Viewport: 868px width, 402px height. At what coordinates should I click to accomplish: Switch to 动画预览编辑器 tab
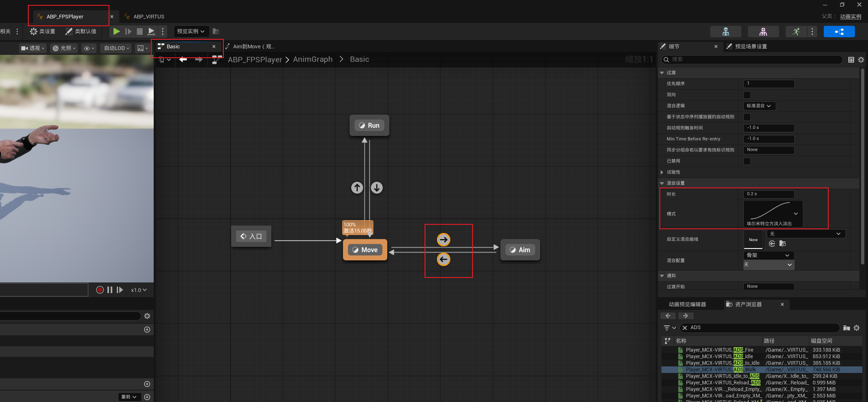pyautogui.click(x=687, y=304)
